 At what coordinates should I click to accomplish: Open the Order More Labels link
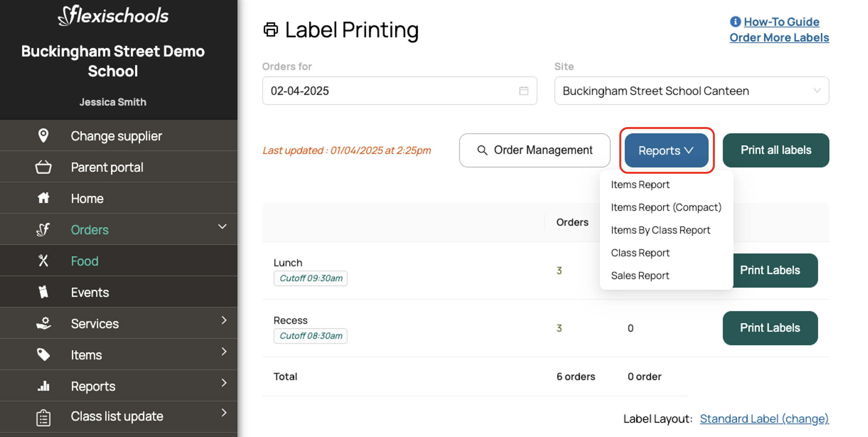click(x=779, y=38)
